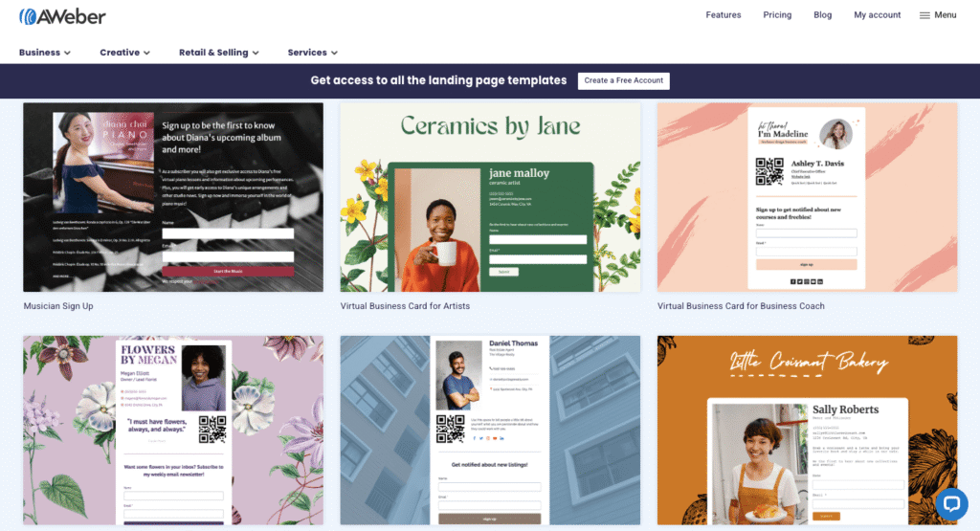Go to the Features page
Screen dimensions: 980x531
(x=724, y=15)
